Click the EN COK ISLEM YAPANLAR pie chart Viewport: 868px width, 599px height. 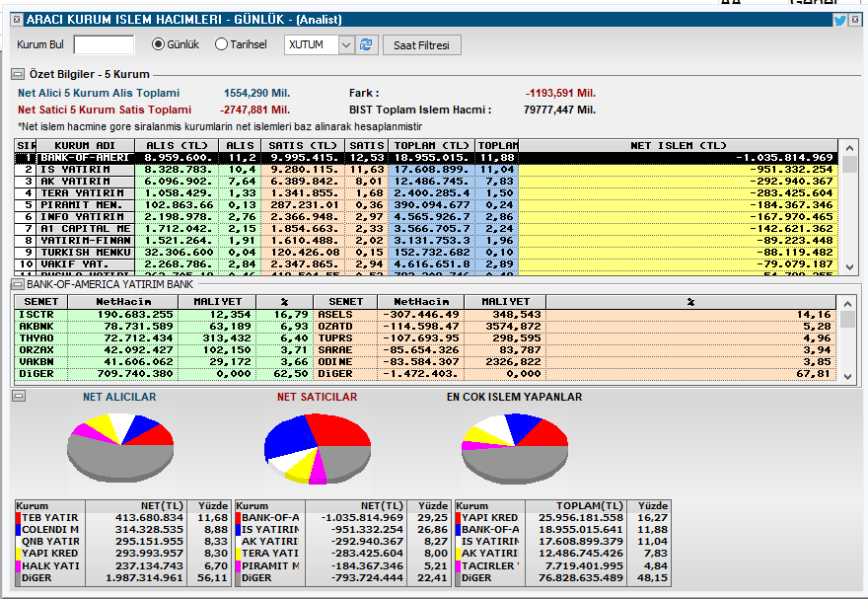[x=515, y=448]
